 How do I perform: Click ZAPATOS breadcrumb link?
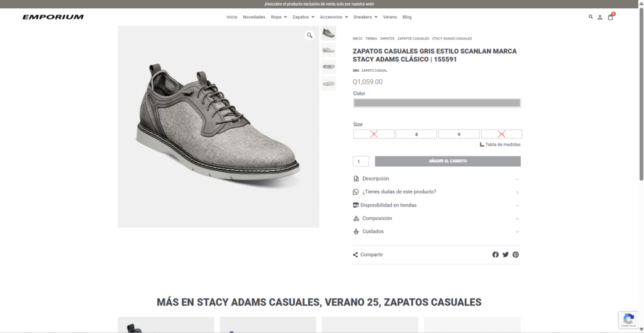387,38
